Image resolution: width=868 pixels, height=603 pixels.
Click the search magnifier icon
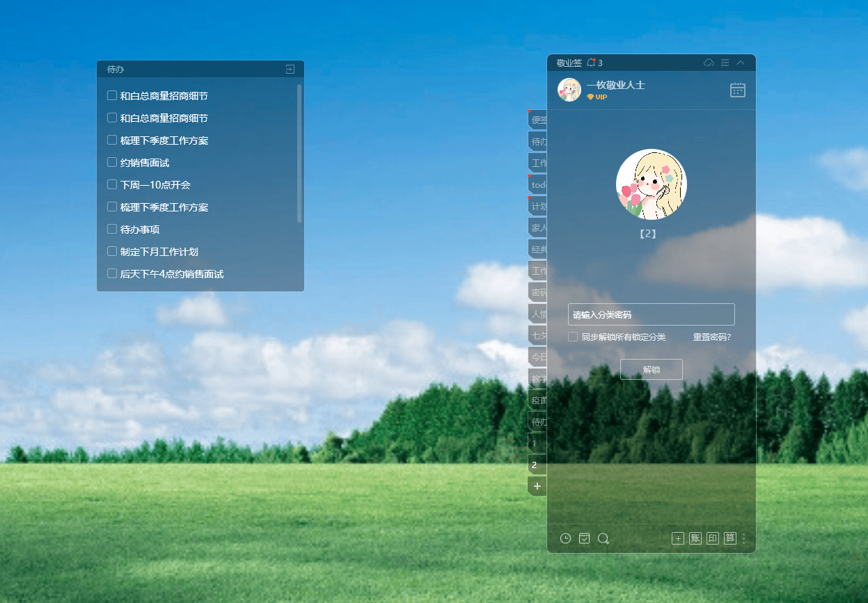click(x=603, y=538)
